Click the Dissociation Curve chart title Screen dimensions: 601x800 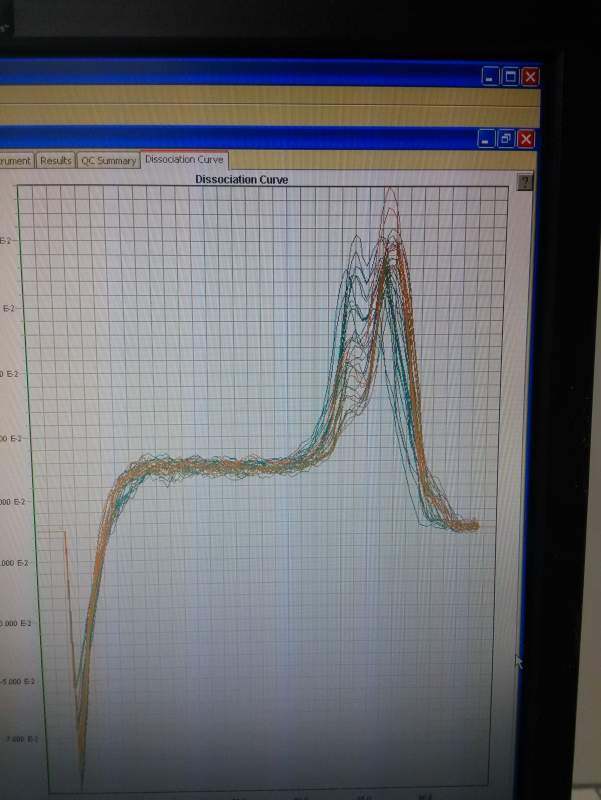tap(241, 180)
